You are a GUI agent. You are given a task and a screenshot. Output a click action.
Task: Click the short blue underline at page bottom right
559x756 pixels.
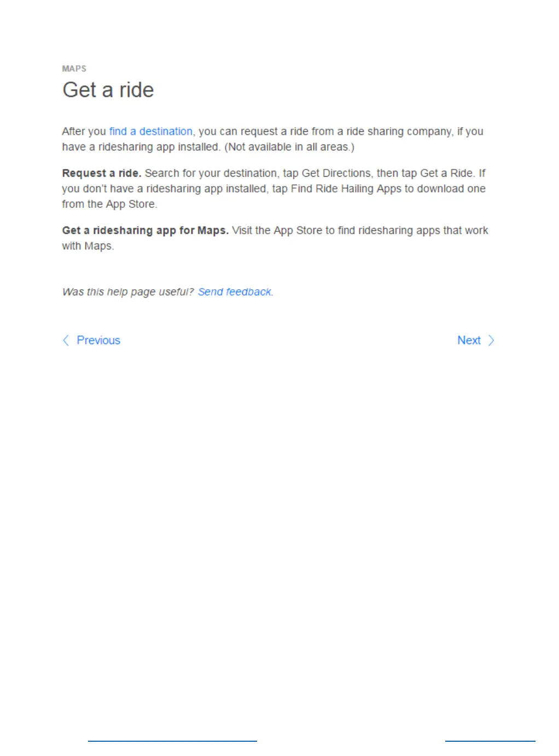coord(490,741)
